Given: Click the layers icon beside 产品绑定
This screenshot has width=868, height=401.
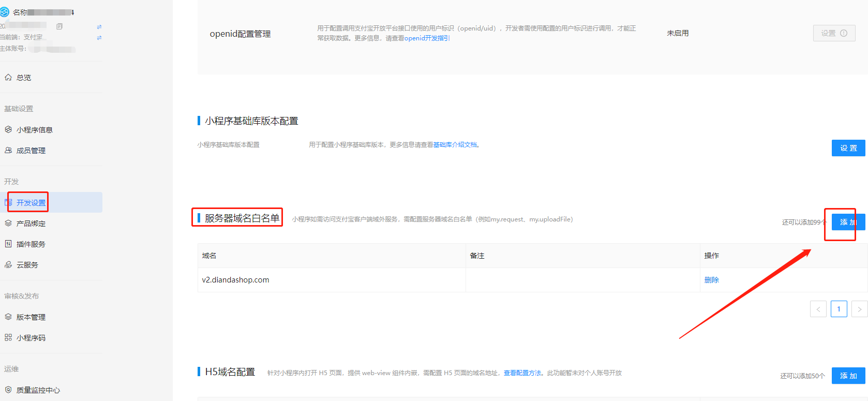Looking at the screenshot, I should point(8,224).
